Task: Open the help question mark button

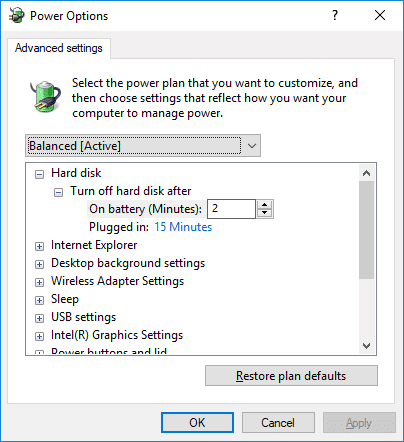Action: [335, 15]
